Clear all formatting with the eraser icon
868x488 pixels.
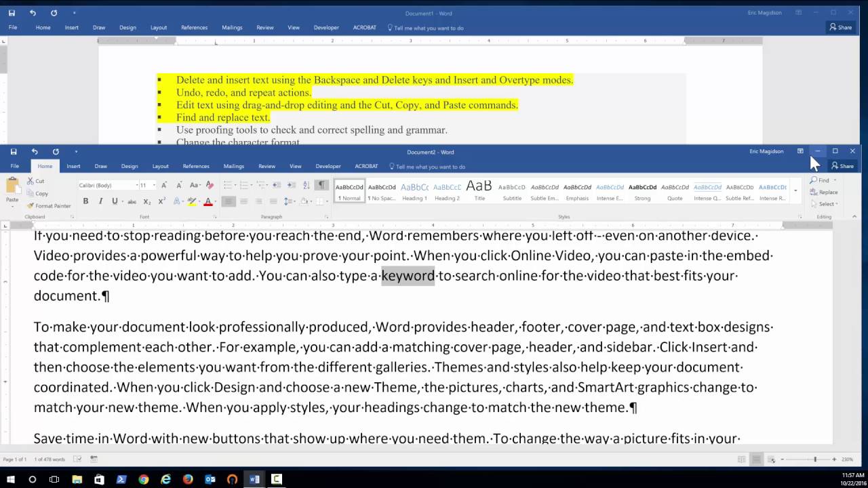tap(210, 185)
